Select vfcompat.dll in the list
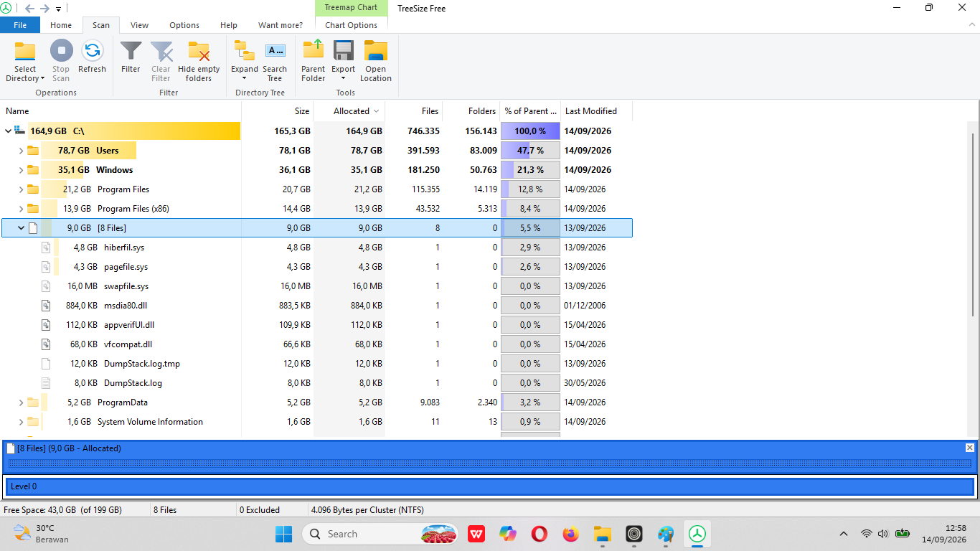Screen dimensions: 980x551 316,344
